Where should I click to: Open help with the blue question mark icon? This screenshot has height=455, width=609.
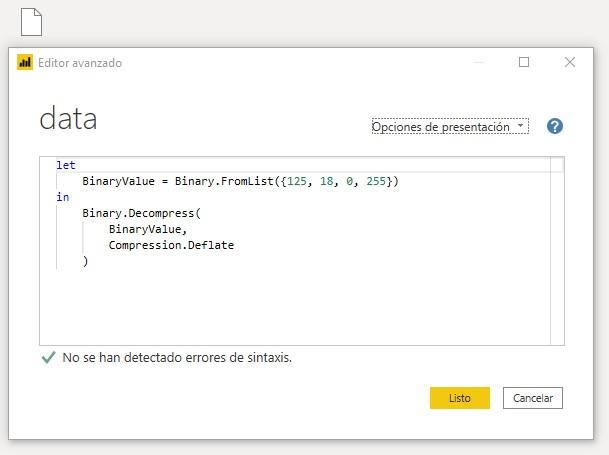[x=555, y=126]
